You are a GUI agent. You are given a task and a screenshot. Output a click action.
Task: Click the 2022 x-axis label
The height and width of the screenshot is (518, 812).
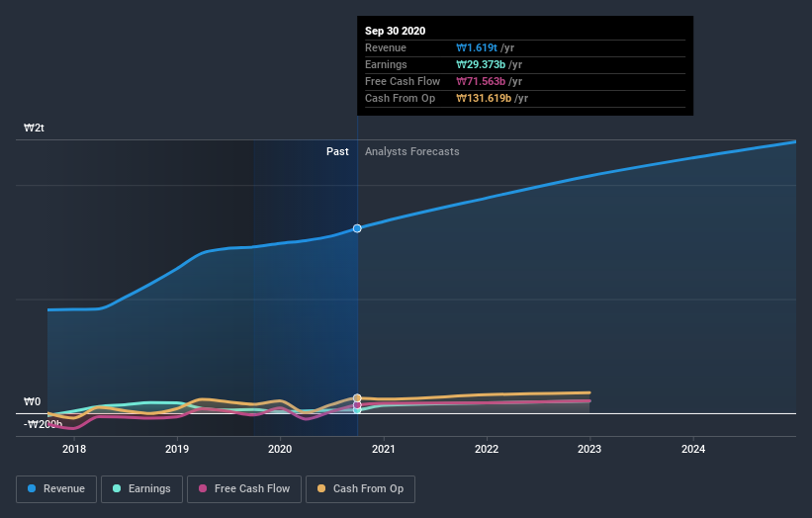click(487, 449)
